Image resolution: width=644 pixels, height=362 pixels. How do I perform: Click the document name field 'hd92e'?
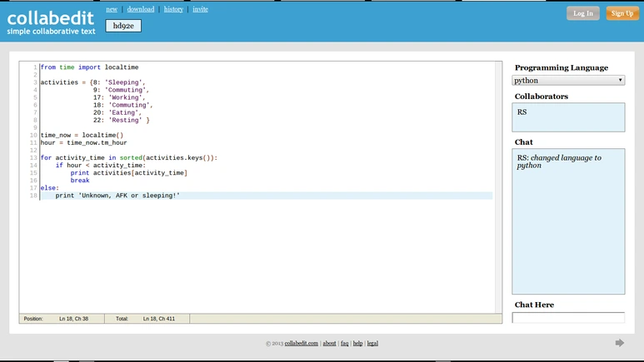point(123,26)
